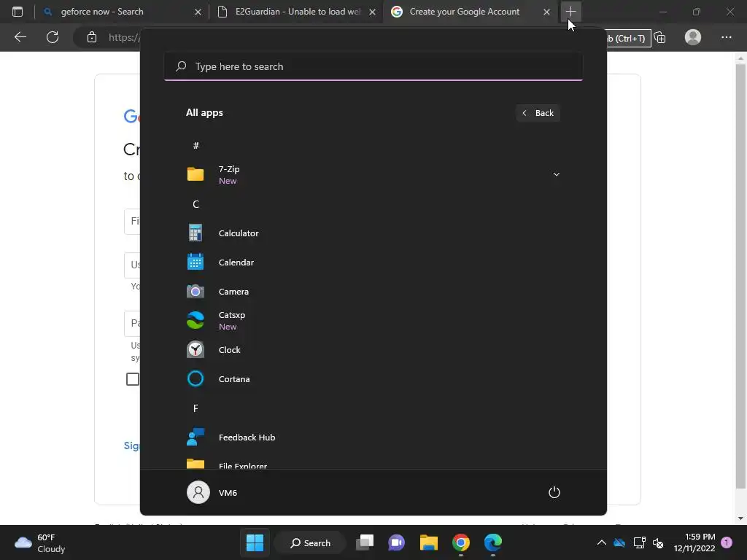747x560 pixels.
Task: View site information lock icon
Action: (92, 37)
